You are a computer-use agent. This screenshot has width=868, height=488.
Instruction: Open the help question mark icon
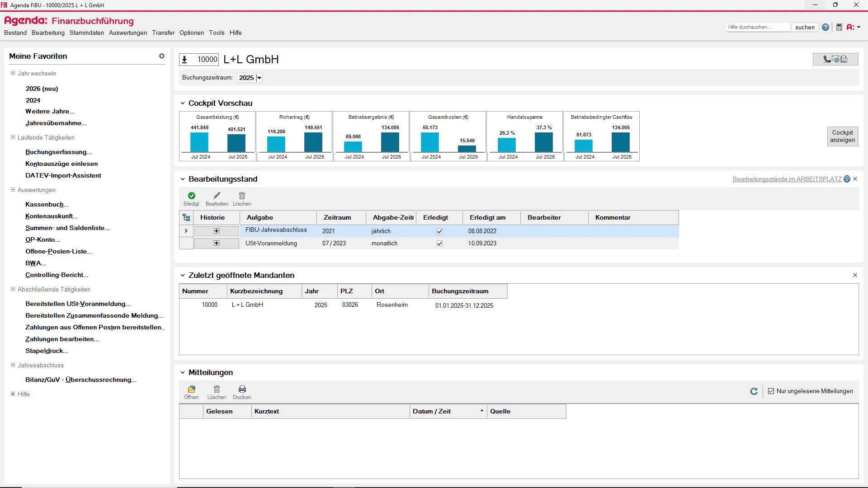pyautogui.click(x=826, y=27)
